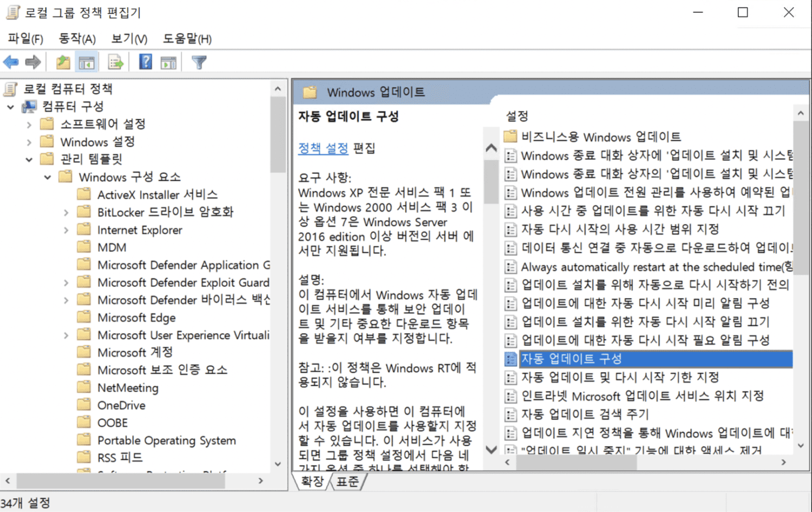Click the 정책 설정 link
The image size is (812, 512).
pos(323,148)
